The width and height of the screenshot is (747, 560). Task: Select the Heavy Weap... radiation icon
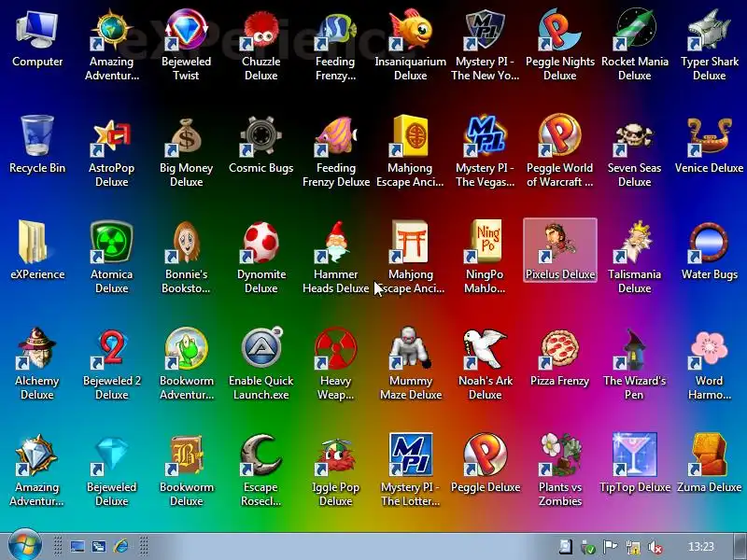click(336, 364)
